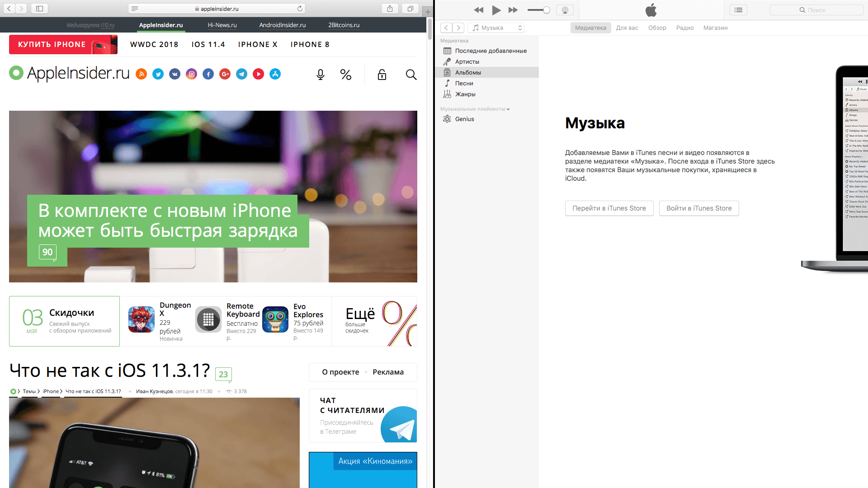Open the Музыка media type dropdown
The height and width of the screenshot is (488, 868).
496,28
